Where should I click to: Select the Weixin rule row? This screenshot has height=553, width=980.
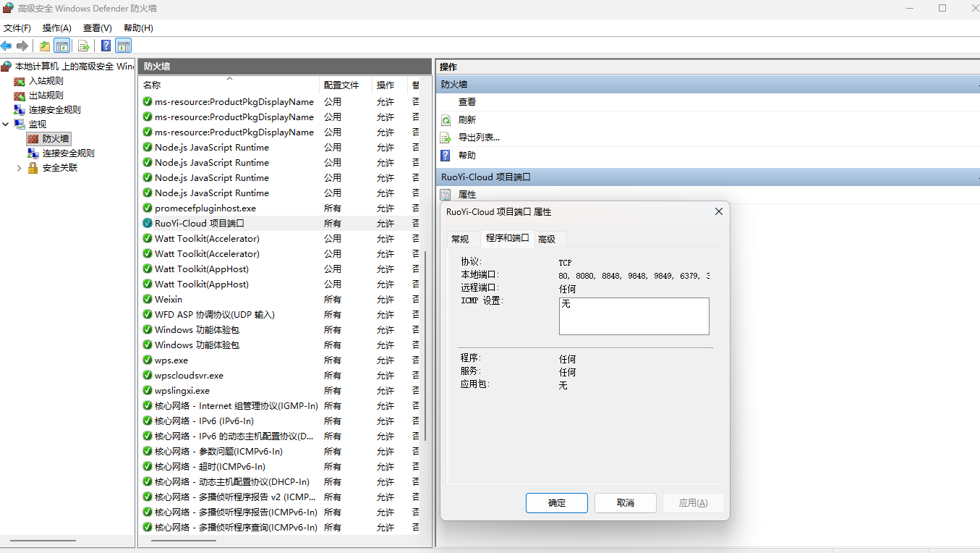281,300
